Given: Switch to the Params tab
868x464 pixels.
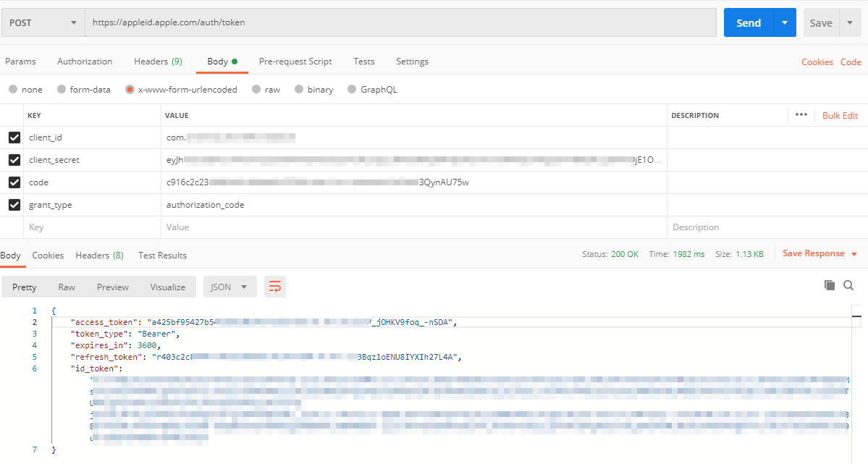Looking at the screenshot, I should click(20, 62).
